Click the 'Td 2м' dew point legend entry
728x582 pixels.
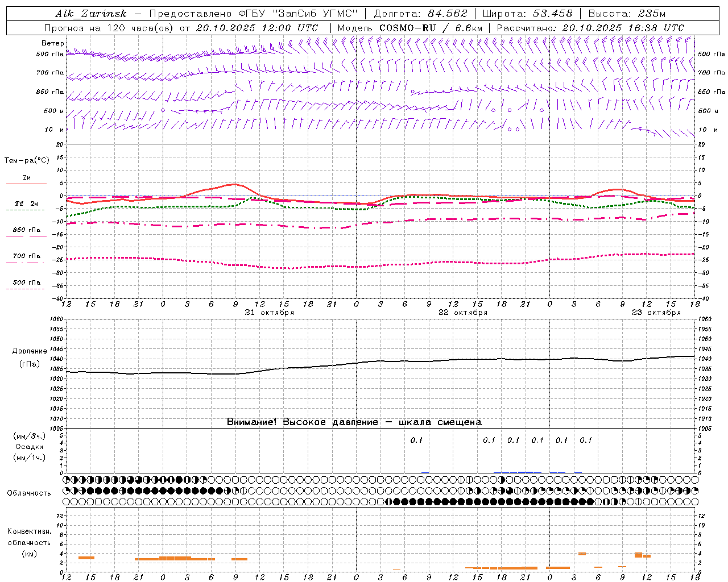[x=26, y=203]
